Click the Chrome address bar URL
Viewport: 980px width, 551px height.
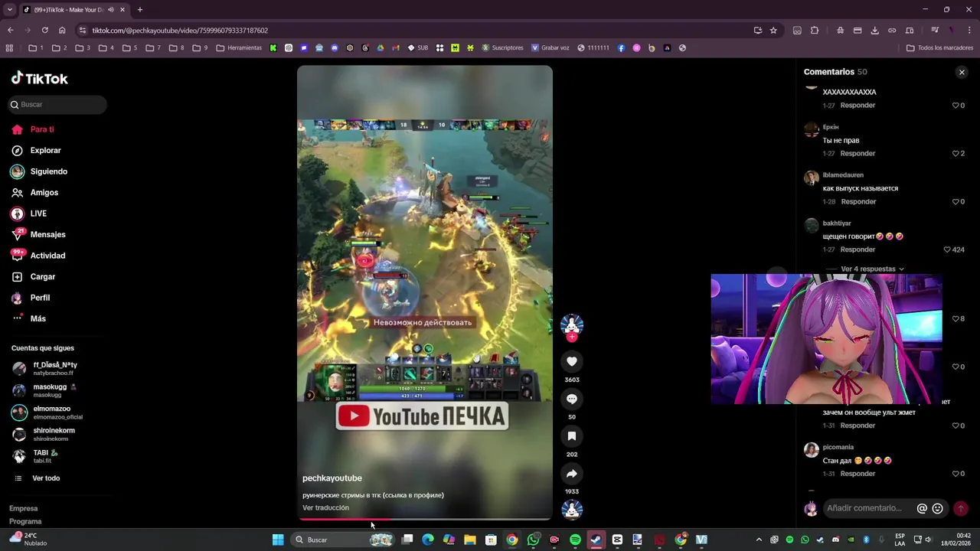pos(180,31)
